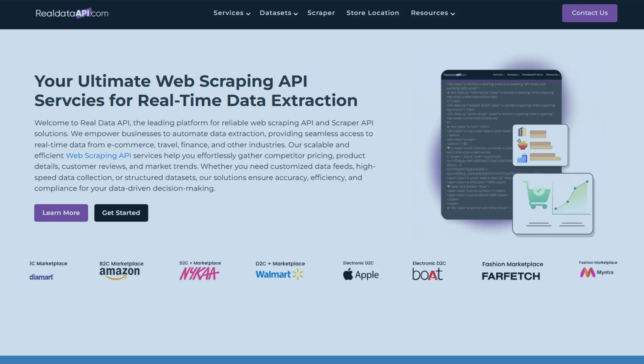Open the Store Location menu item
Screen dimensions: 644x364
coord(373,13)
